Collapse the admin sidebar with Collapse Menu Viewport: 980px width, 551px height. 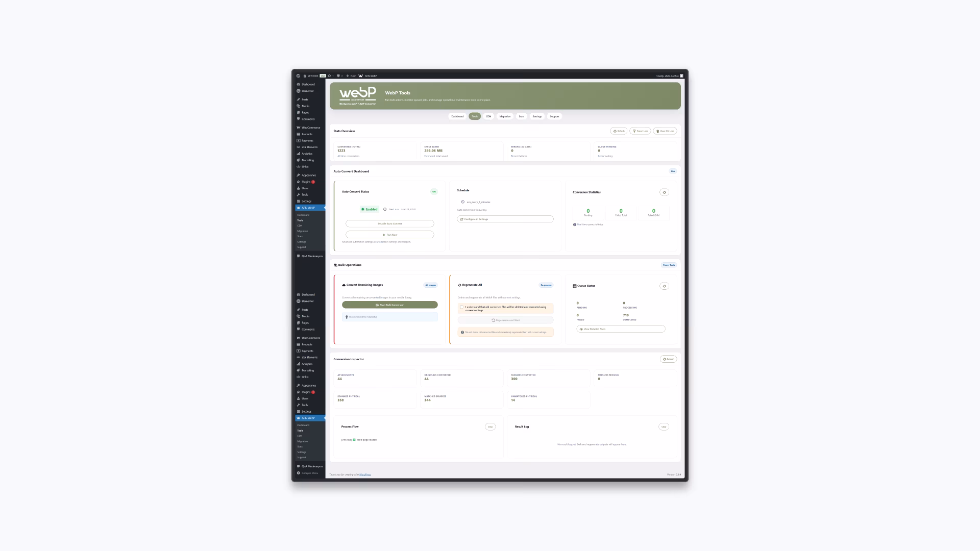pos(309,473)
